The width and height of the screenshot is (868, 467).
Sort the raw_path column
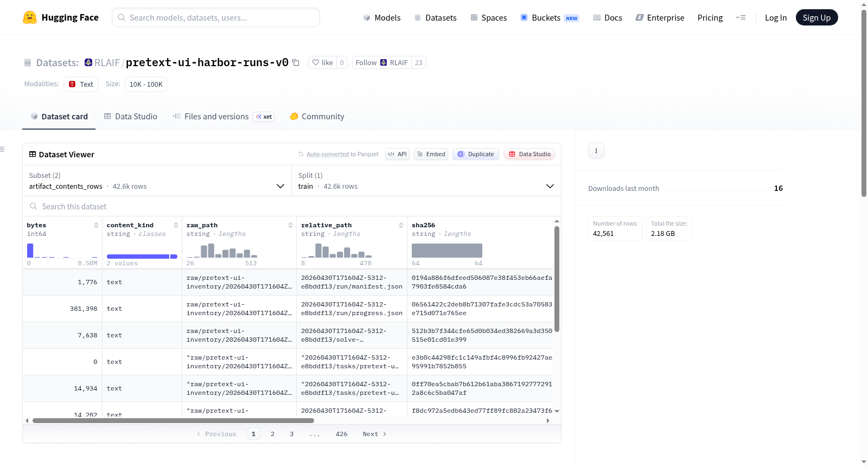(x=290, y=225)
